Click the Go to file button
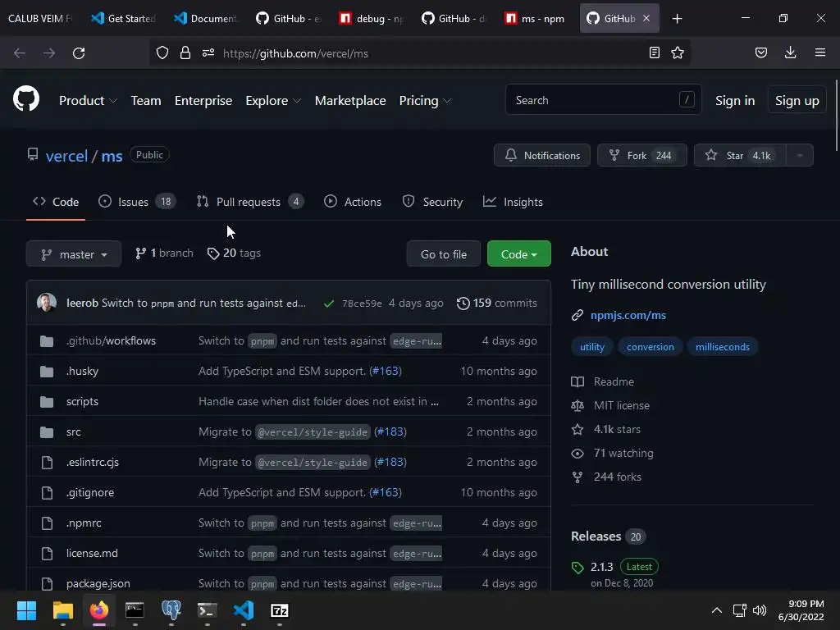Screen dimensions: 840x630 pyautogui.click(x=444, y=254)
